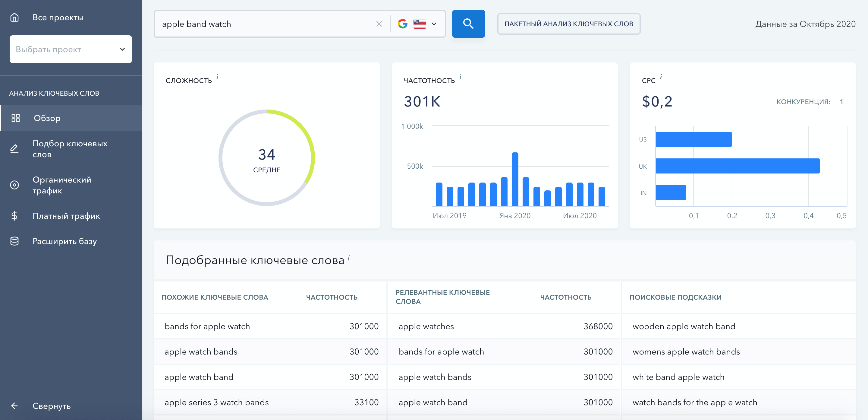Click suggestion 'womens apple watch bands'
Screen dimensions: 868x420
click(686, 352)
